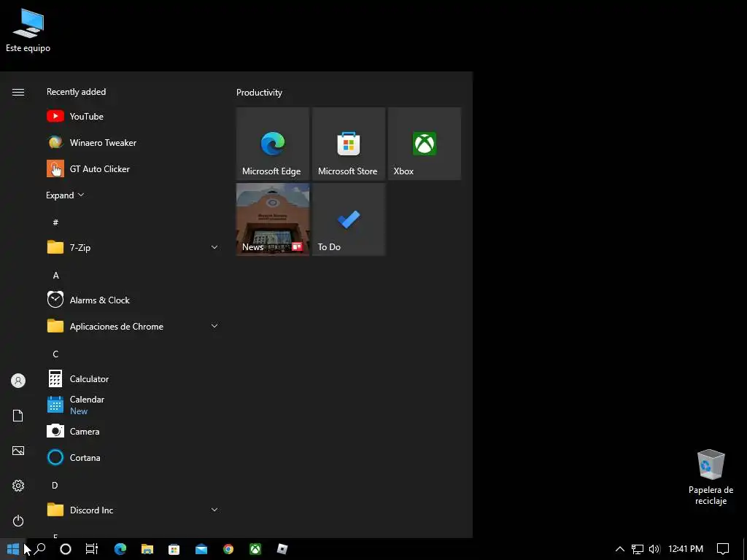Open Pictures from Start sidebar
The height and width of the screenshot is (560, 747).
click(x=18, y=451)
